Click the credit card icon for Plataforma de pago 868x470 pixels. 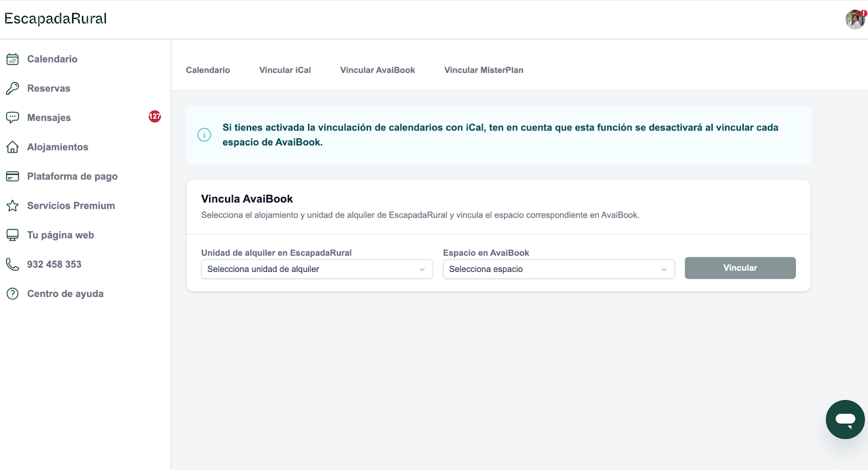coord(12,176)
